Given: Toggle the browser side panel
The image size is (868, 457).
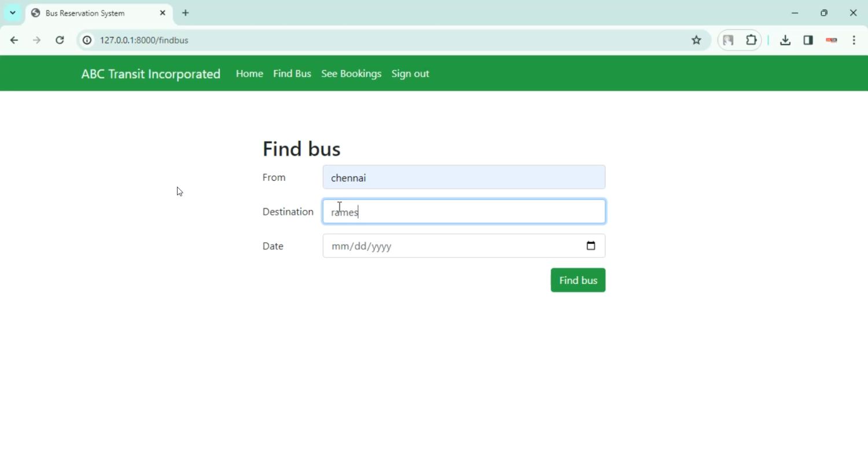Looking at the screenshot, I should (808, 40).
